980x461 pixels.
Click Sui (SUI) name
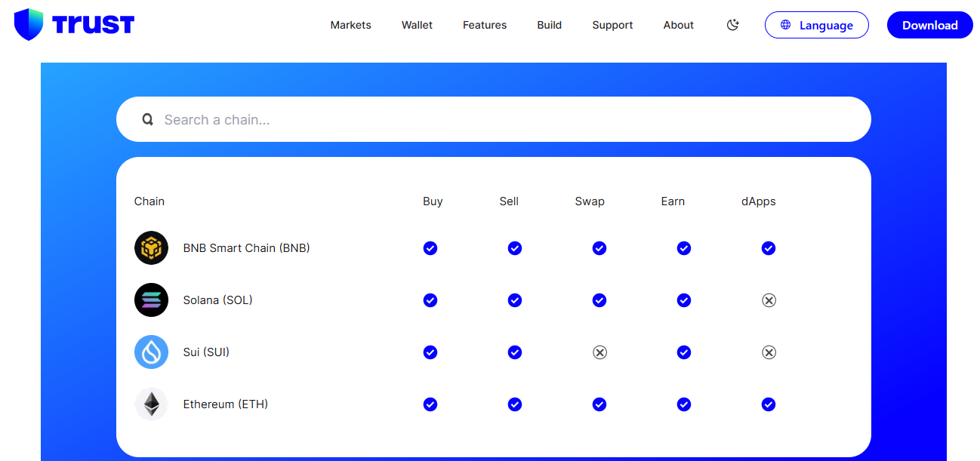(206, 352)
